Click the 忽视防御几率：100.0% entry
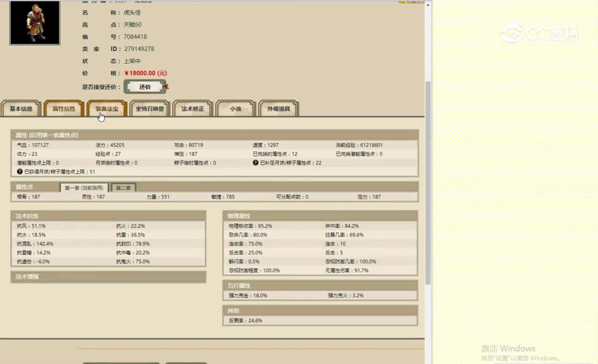This screenshot has height=364, width=598. click(x=351, y=262)
